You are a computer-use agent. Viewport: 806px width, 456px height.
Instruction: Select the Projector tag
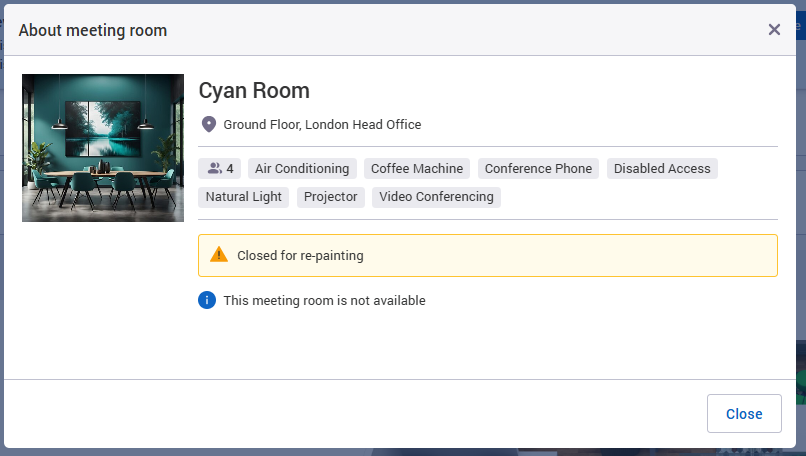330,197
